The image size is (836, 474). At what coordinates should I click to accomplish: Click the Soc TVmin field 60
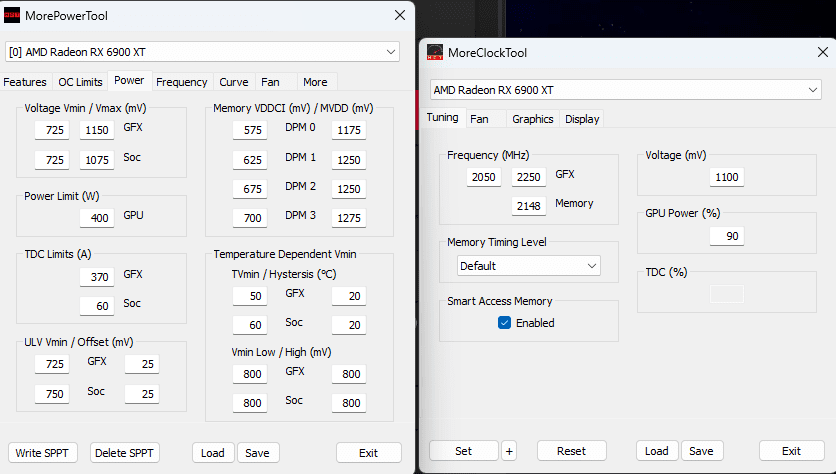250,325
